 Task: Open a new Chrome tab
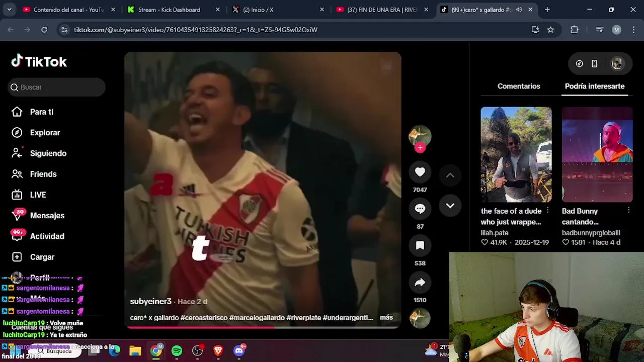tap(547, 10)
